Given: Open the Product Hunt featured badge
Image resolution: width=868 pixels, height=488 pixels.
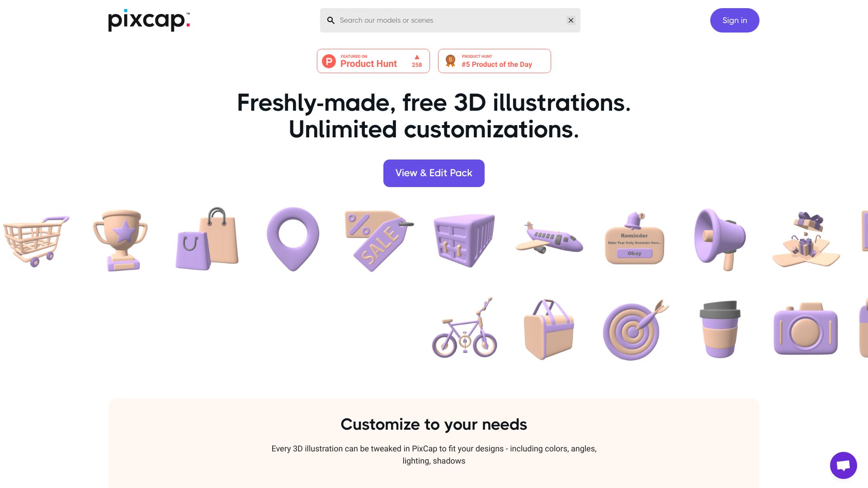Looking at the screenshot, I should (x=373, y=61).
